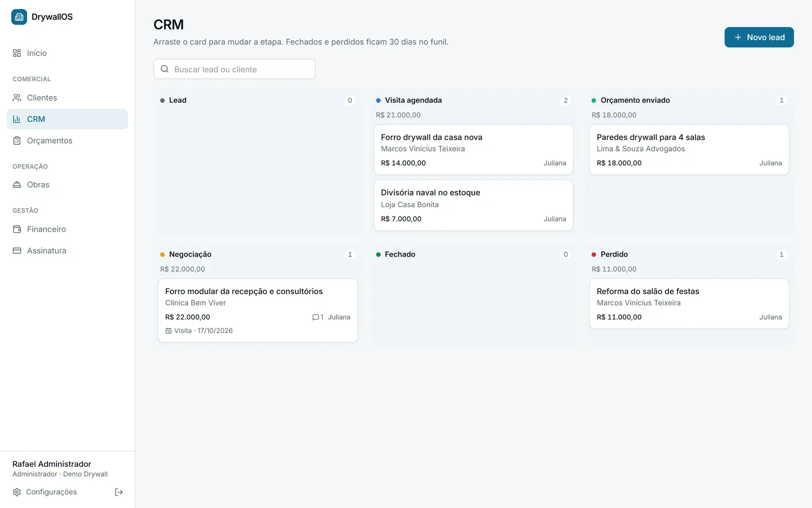Screen dimensions: 812x508
Task: Click the Lead column title
Action: coord(178,101)
